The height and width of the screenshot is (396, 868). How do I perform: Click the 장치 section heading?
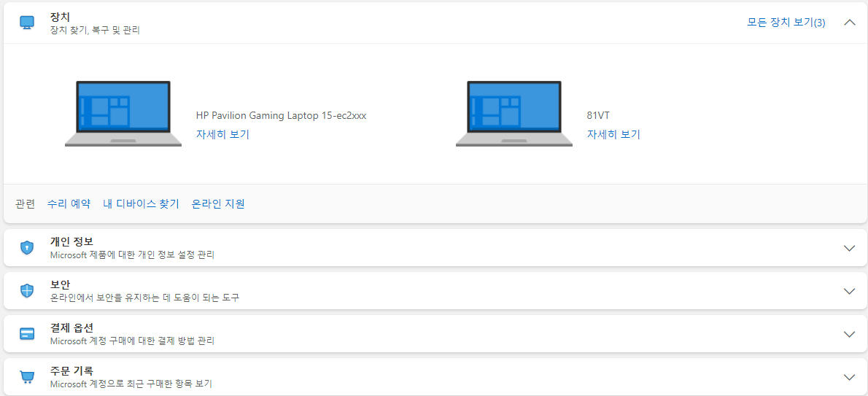pos(60,18)
